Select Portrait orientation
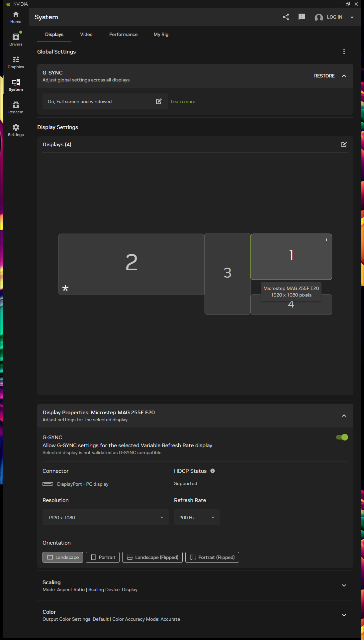Image resolution: width=364 pixels, height=640 pixels. point(103,557)
